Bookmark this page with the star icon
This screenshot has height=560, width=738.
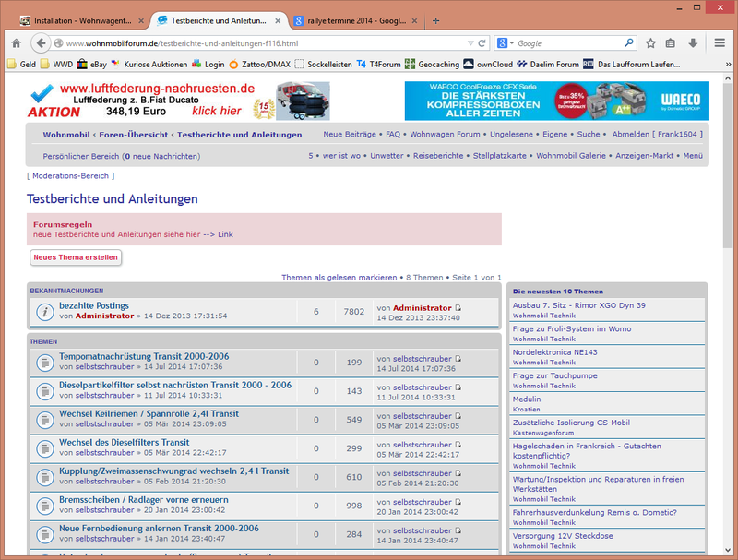click(650, 43)
